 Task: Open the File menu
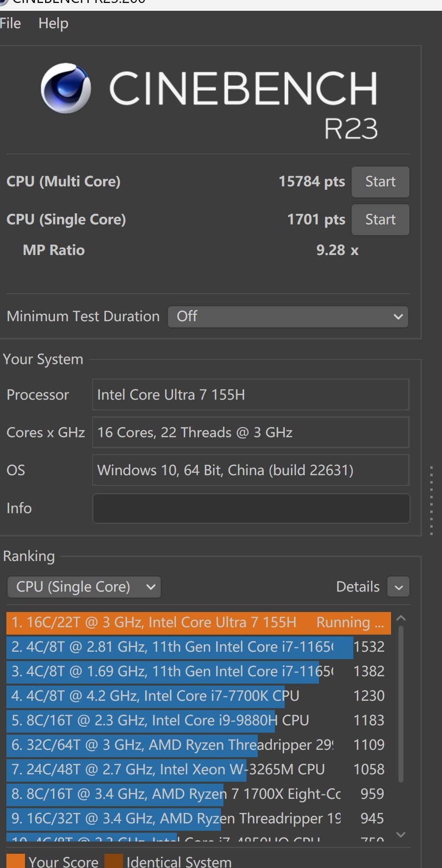point(10,23)
